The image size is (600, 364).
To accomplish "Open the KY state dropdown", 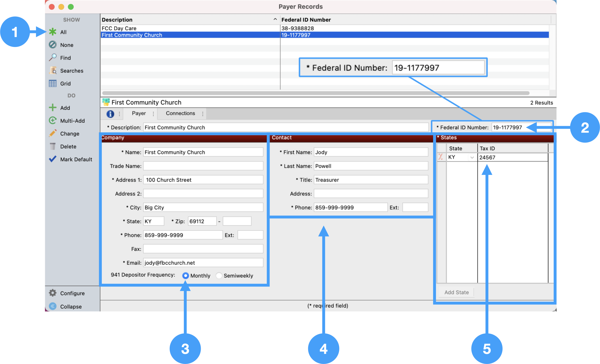I will pos(472,158).
